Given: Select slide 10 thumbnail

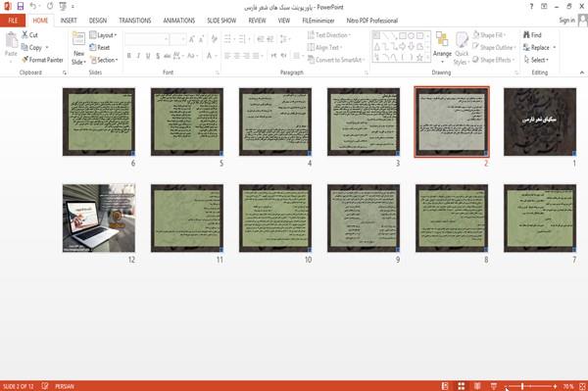Looking at the screenshot, I should click(275, 218).
